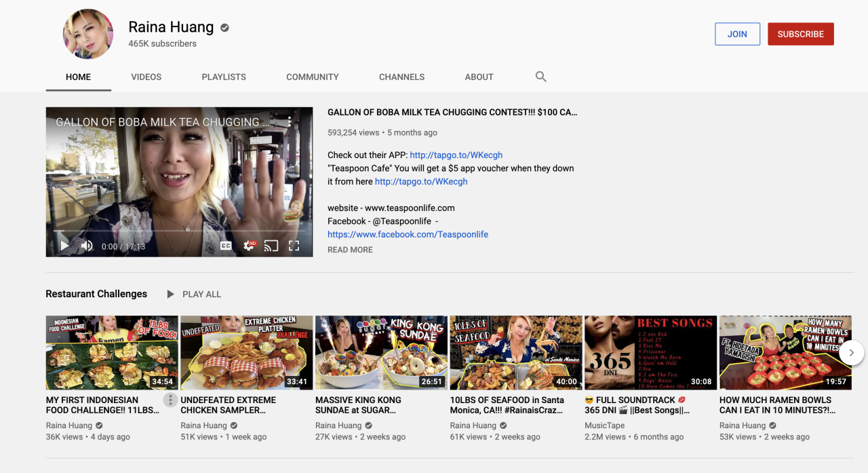The width and height of the screenshot is (868, 473).
Task: Open the 365 DNI Best Songs thumbnail
Action: (x=651, y=352)
